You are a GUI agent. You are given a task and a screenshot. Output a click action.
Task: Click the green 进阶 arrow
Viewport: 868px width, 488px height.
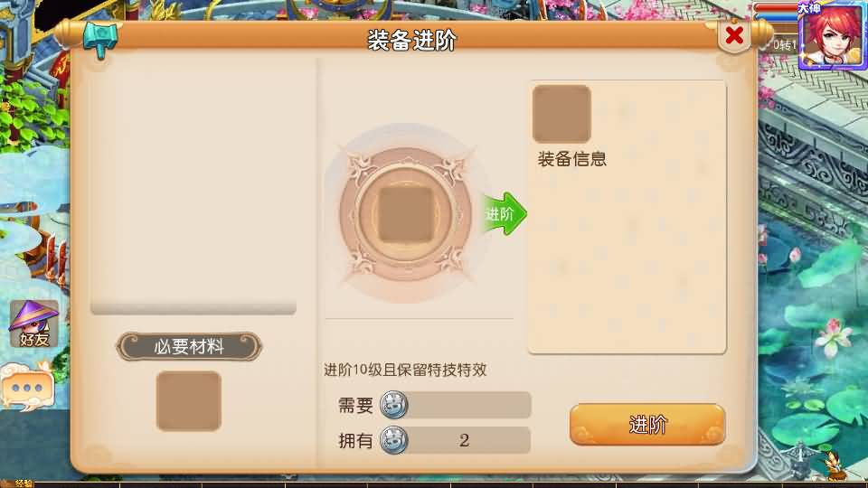click(x=504, y=213)
